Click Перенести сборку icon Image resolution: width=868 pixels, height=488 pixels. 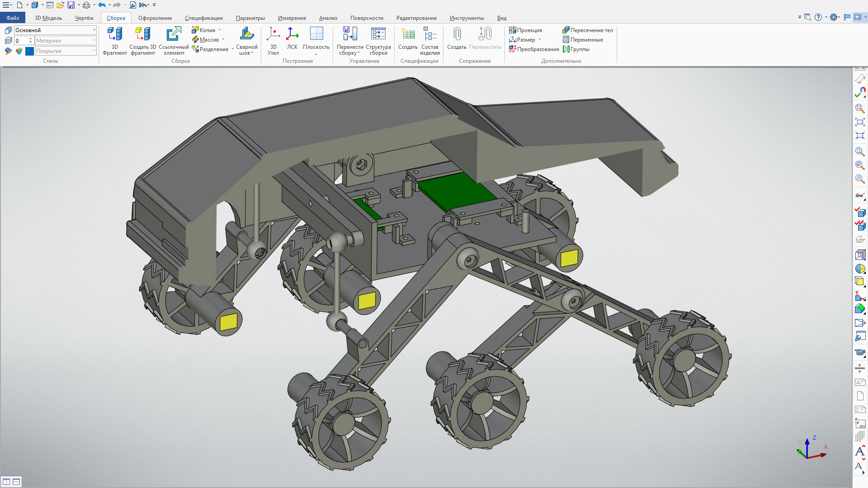click(350, 34)
